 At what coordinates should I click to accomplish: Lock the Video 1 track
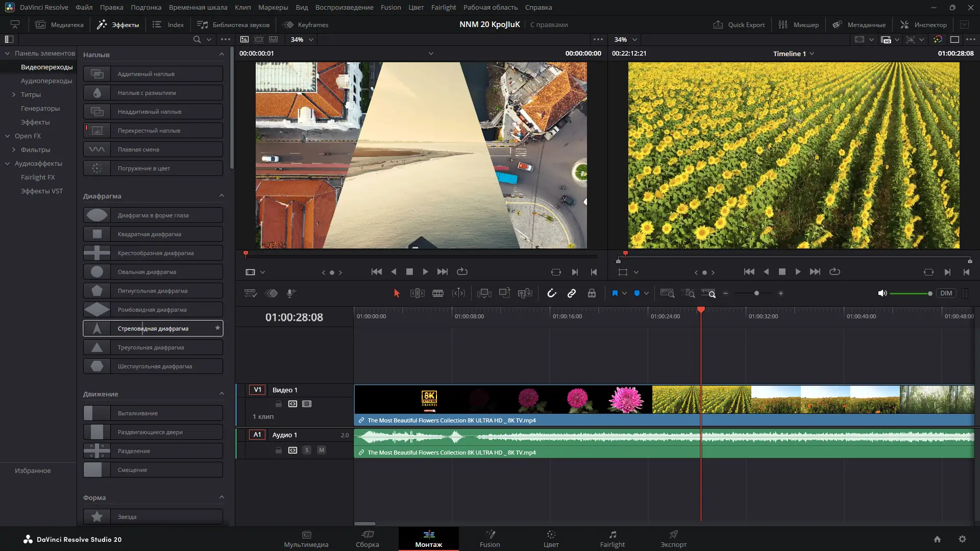tap(279, 404)
